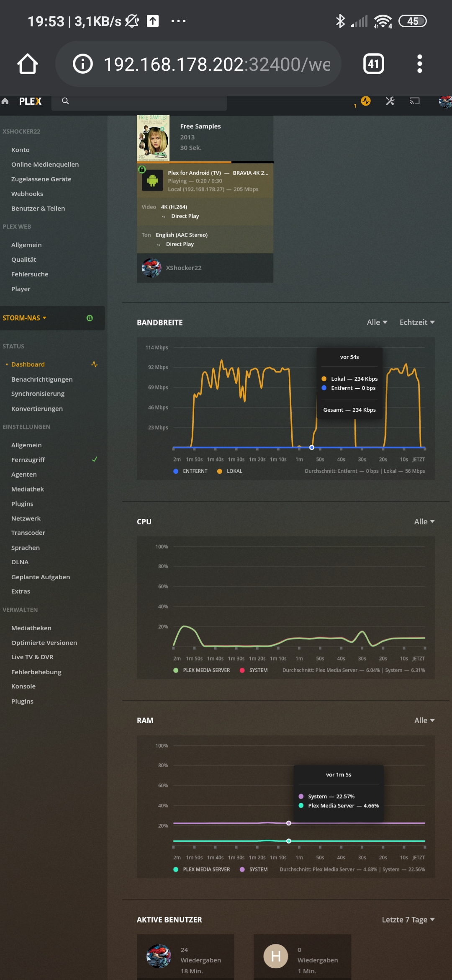Open site info icon in address bar
This screenshot has width=452, height=980.
click(83, 64)
